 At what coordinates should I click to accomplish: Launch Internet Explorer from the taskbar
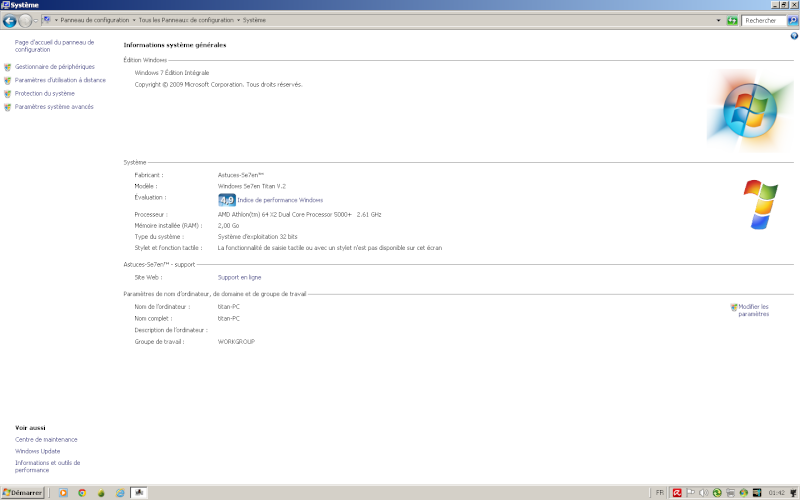[x=120, y=493]
